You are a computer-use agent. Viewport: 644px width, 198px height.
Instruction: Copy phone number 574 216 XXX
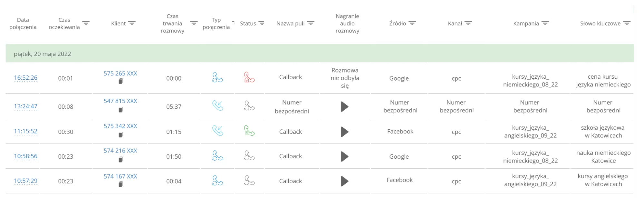[x=120, y=159]
